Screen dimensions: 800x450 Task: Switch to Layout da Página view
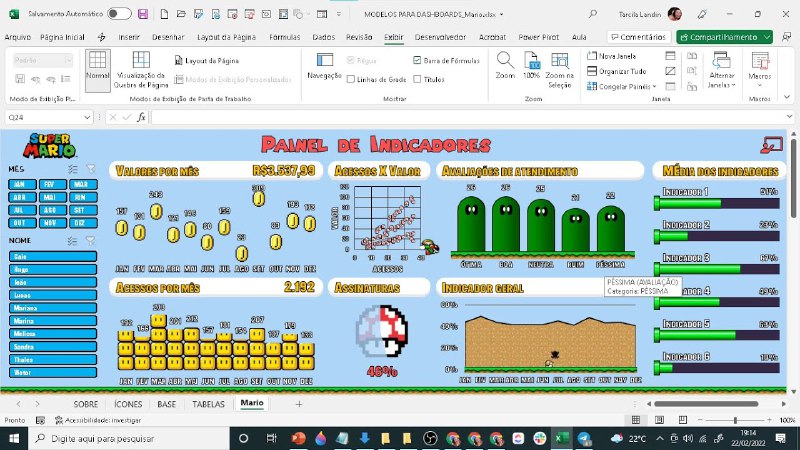coord(207,61)
